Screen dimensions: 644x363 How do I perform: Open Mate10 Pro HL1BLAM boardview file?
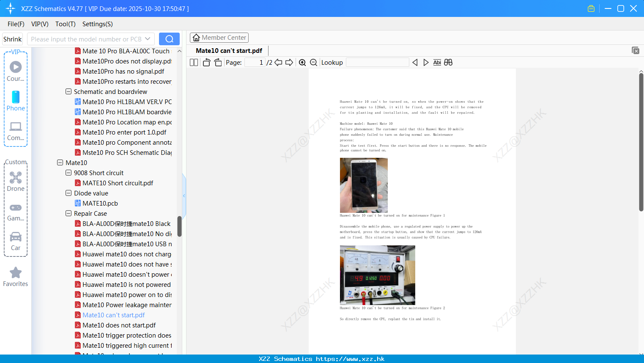click(x=123, y=112)
